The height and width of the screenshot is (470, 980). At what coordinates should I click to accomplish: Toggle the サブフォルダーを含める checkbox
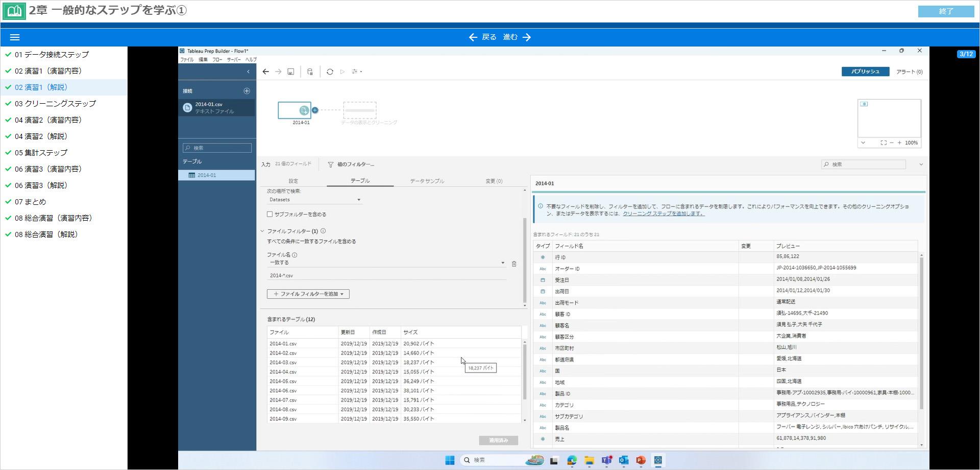pos(269,214)
